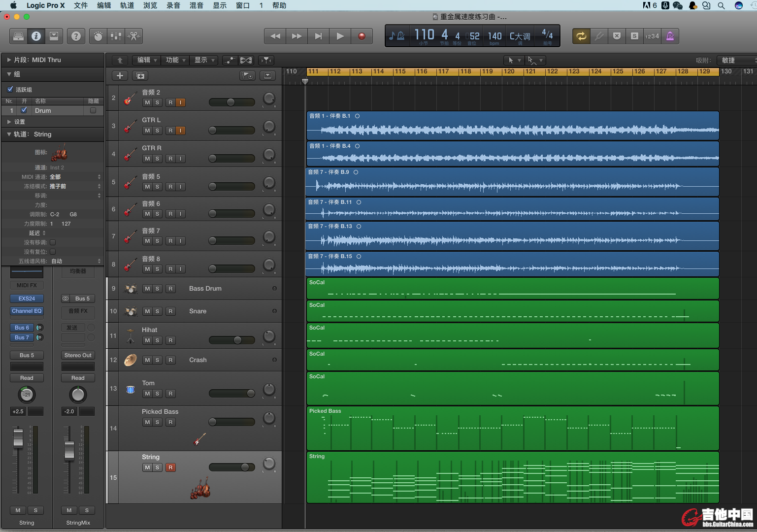Viewport: 757px width, 532px height.
Task: Record-enable the Snare track
Action: 170,311
